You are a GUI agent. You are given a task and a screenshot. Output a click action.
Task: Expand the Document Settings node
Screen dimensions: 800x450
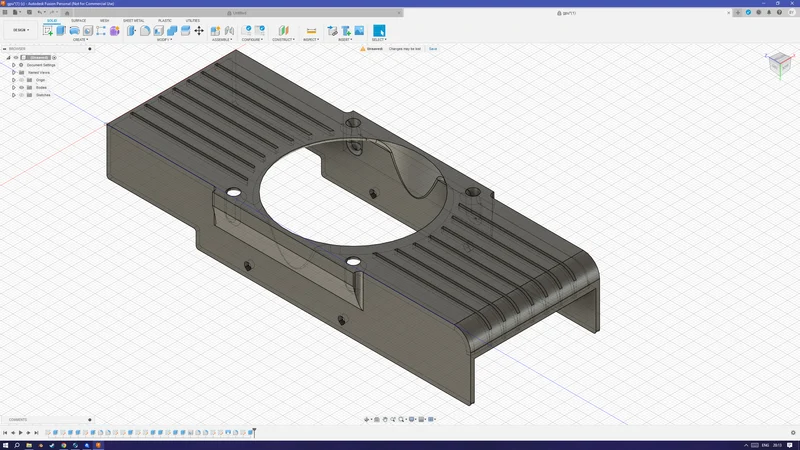(14, 65)
